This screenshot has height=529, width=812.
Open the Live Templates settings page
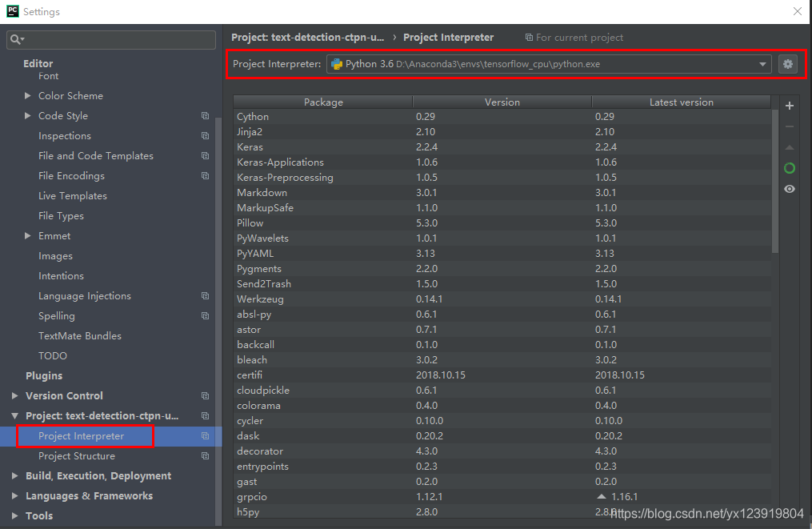pyautogui.click(x=73, y=196)
